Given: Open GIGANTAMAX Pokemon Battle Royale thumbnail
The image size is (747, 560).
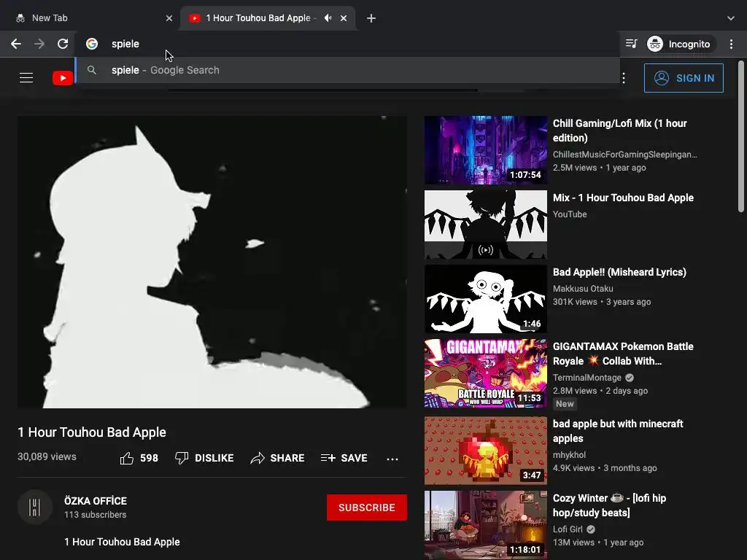Looking at the screenshot, I should [x=485, y=373].
